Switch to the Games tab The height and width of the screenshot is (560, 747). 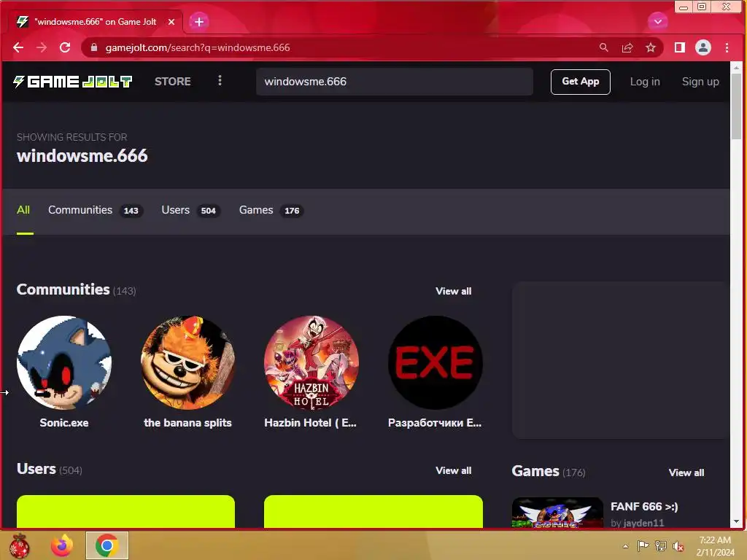pyautogui.click(x=271, y=210)
